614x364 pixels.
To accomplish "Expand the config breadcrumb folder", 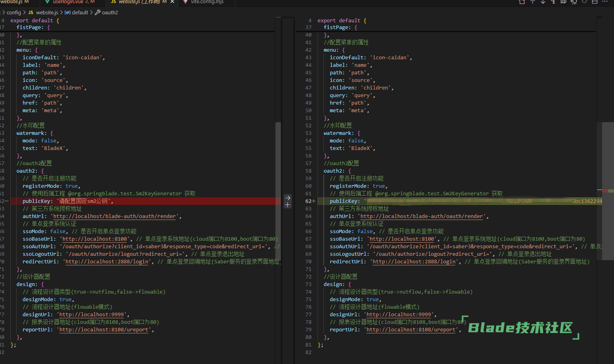I will 14,12.
